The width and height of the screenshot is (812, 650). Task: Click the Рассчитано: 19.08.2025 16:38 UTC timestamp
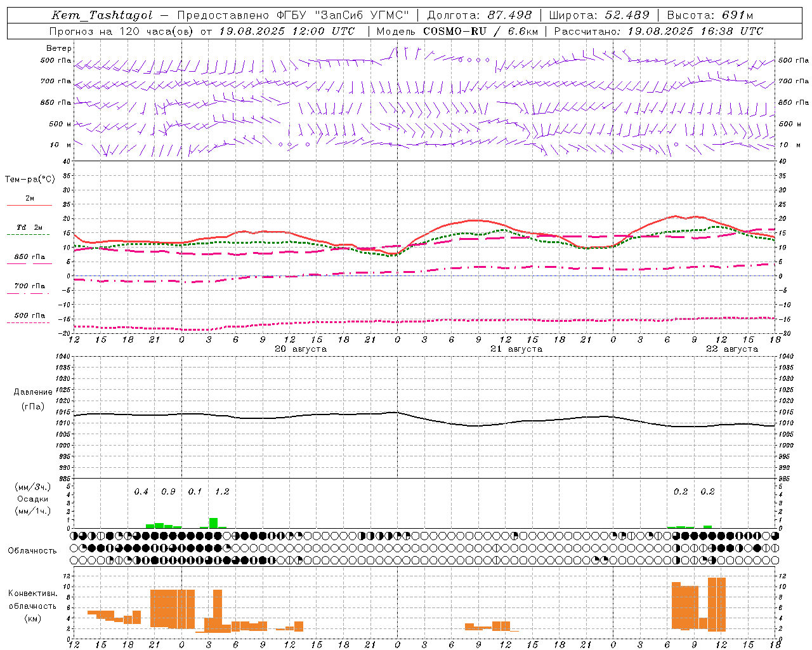(658, 31)
